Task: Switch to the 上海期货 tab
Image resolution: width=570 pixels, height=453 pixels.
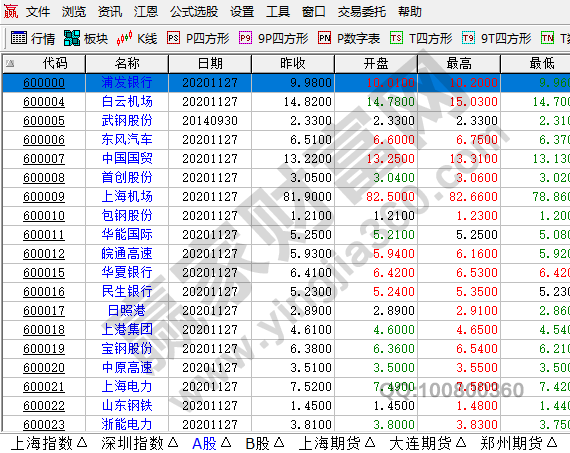Action: click(330, 443)
